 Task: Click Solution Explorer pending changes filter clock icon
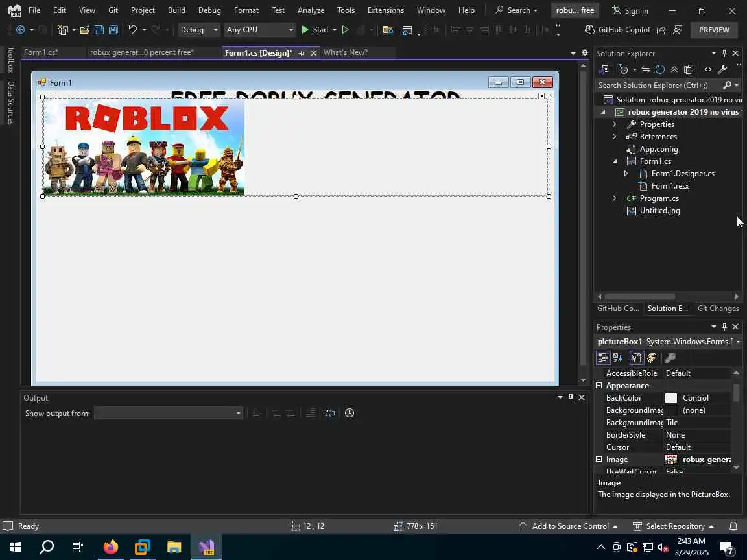tap(624, 69)
